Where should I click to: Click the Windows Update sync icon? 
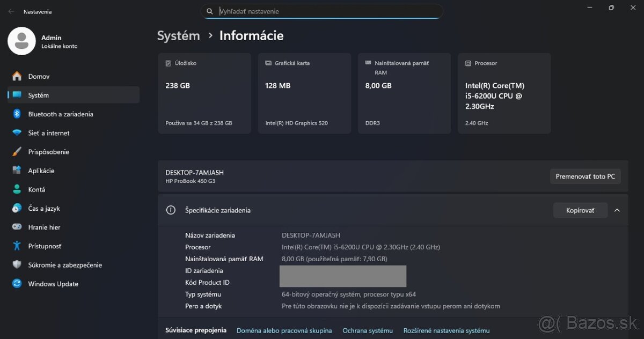(17, 284)
